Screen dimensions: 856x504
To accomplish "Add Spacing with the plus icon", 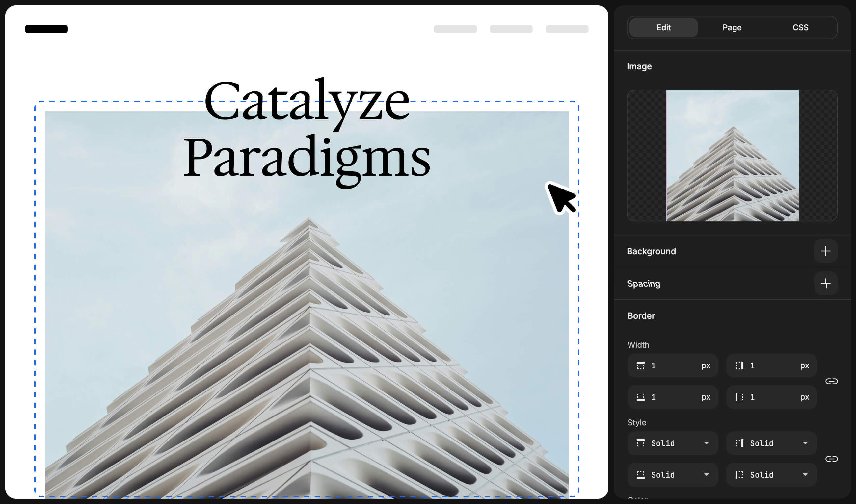I will click(825, 283).
